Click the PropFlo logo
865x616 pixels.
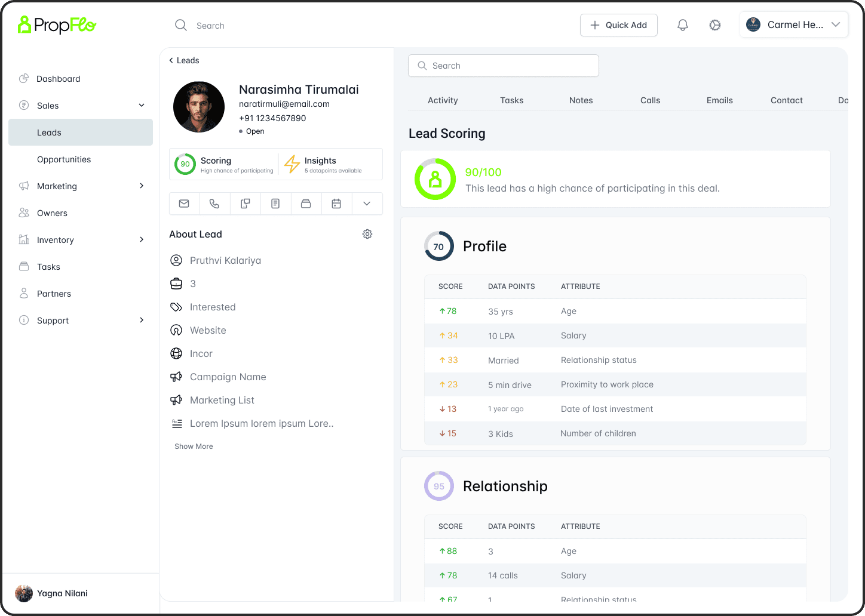click(x=57, y=24)
